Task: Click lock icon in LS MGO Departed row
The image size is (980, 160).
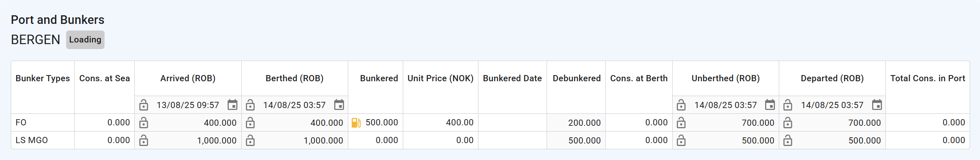Action: 788,141
